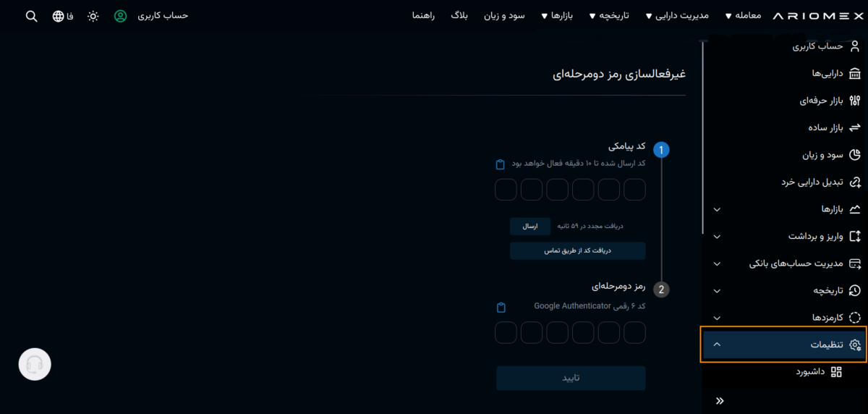Click the داشبورد dashboard grid icon

click(836, 372)
